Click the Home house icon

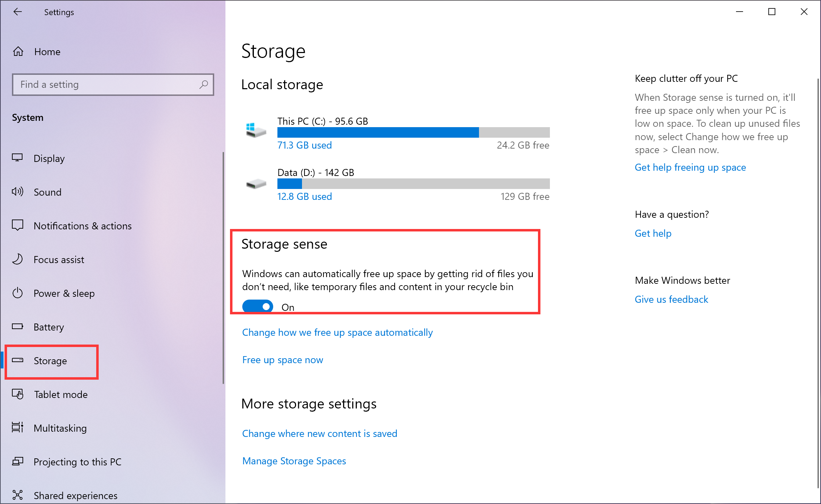18,52
